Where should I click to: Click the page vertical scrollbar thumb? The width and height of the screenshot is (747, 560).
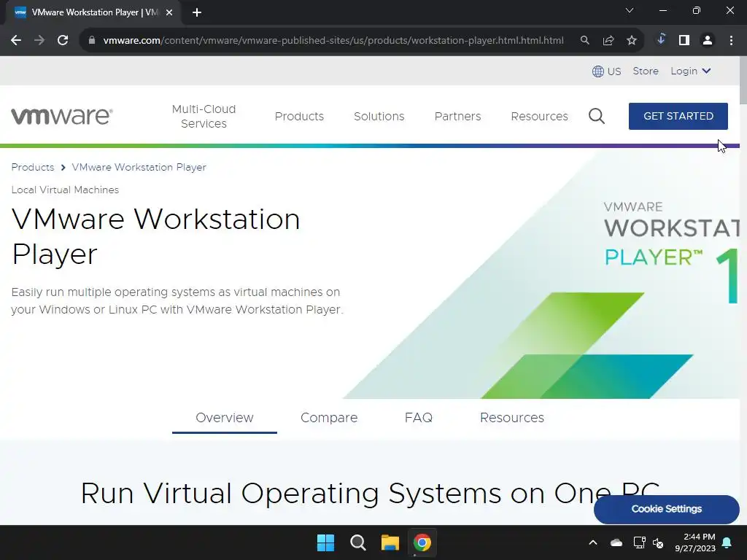coord(743,80)
